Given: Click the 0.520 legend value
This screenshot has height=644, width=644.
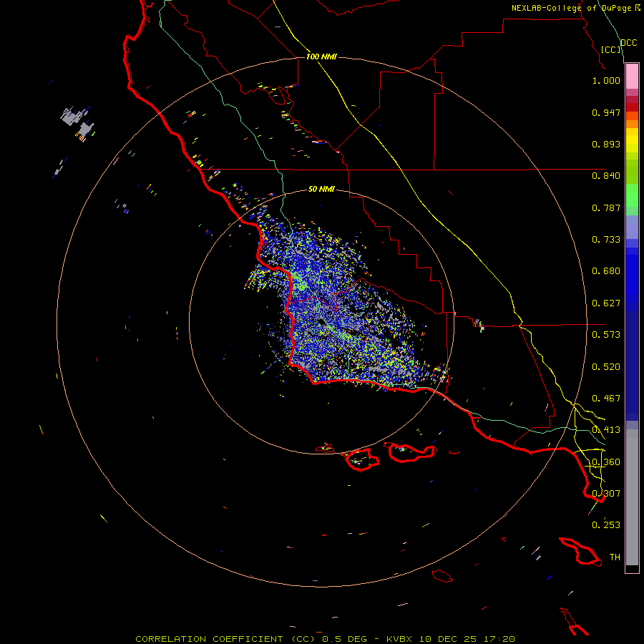Looking at the screenshot, I should 606,367.
